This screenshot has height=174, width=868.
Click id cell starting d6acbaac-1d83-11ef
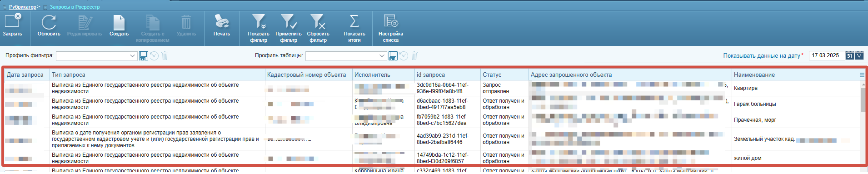(x=448, y=104)
